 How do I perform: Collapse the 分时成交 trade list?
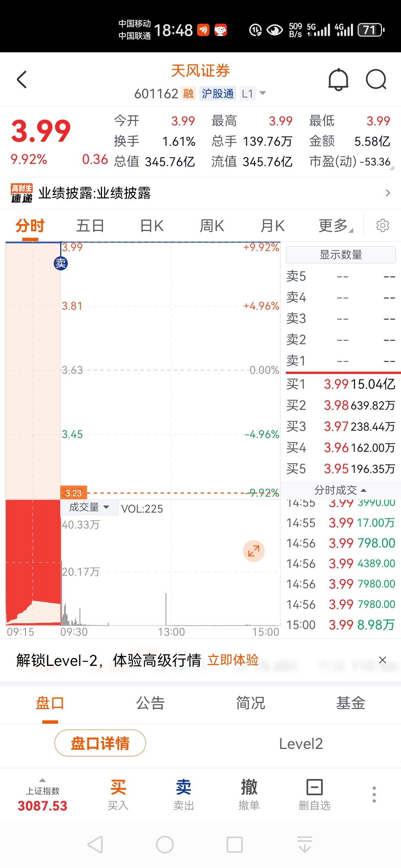coord(340,490)
